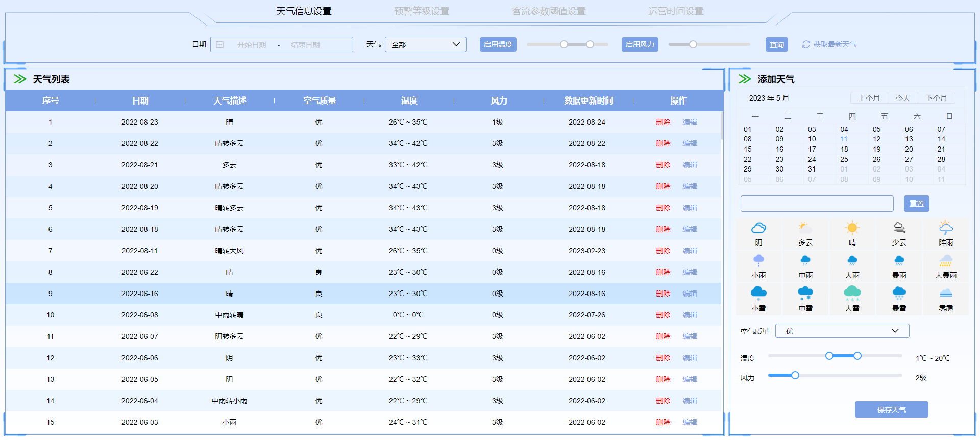This screenshot has height=440, width=980.
Task: Select the 大雨 heavy rain icon
Action: (852, 260)
